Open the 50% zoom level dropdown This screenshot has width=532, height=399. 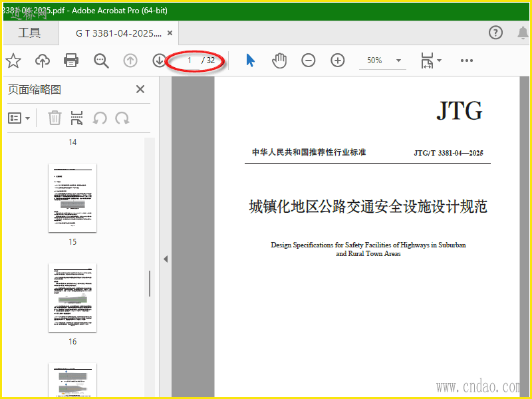click(x=398, y=61)
